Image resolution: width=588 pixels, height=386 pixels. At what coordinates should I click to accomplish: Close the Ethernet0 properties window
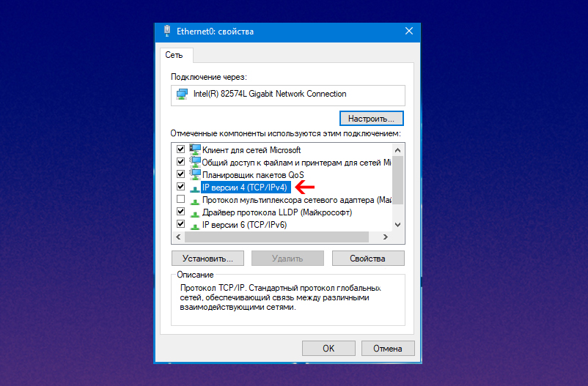(409, 31)
